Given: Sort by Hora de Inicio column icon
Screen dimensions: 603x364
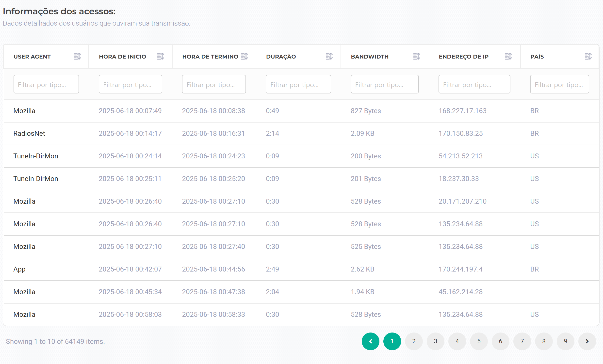Looking at the screenshot, I should pyautogui.click(x=161, y=56).
